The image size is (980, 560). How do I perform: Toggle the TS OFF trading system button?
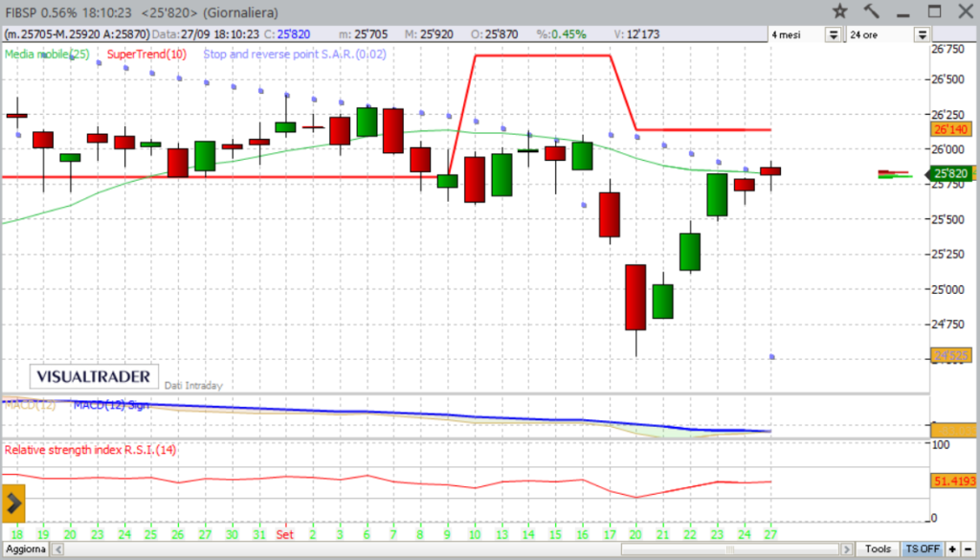922,549
